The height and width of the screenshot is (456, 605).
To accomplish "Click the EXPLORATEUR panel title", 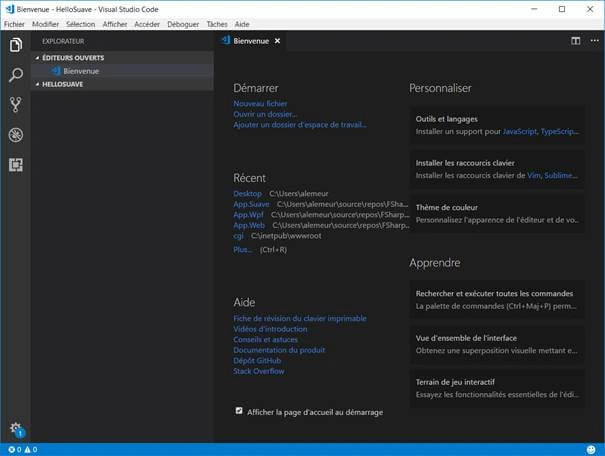I will [63, 41].
